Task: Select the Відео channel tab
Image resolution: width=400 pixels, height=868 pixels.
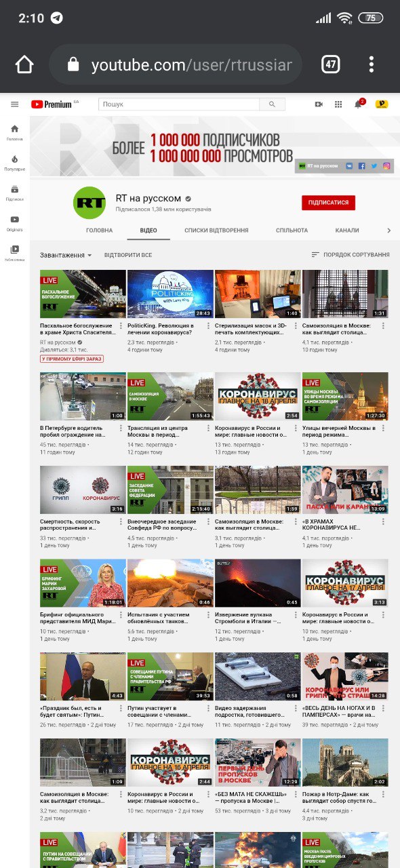Action: click(148, 231)
